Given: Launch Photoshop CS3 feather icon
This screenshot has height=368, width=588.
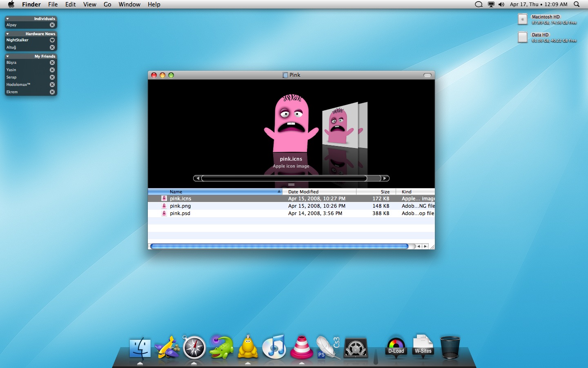Looking at the screenshot, I should (x=328, y=348).
